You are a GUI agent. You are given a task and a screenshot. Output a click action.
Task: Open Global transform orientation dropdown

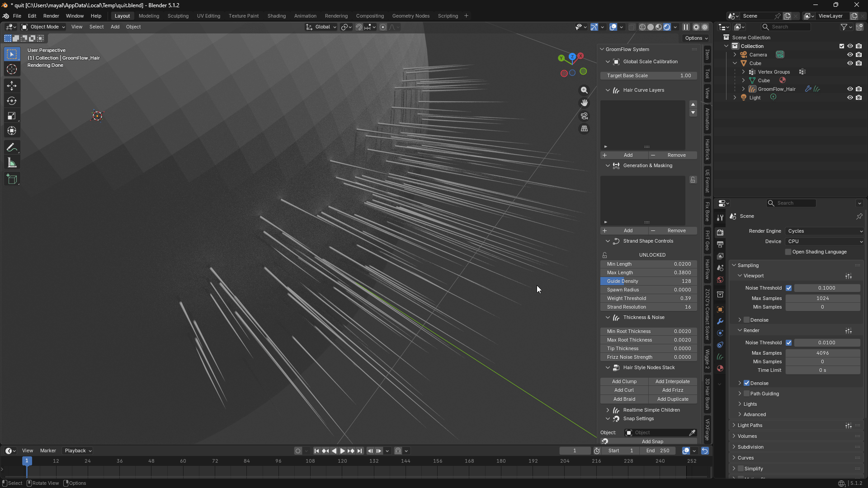pos(321,27)
